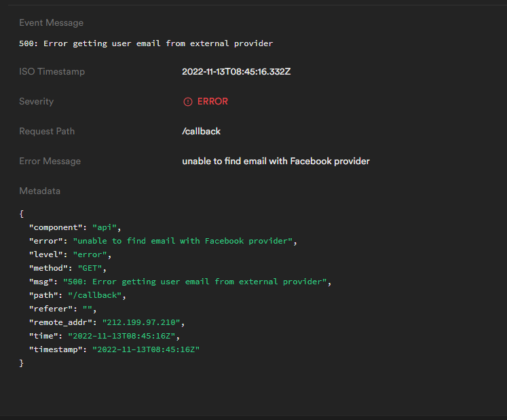Click the ISO Timestamp label
Screen dimensions: 507x420
52,72
